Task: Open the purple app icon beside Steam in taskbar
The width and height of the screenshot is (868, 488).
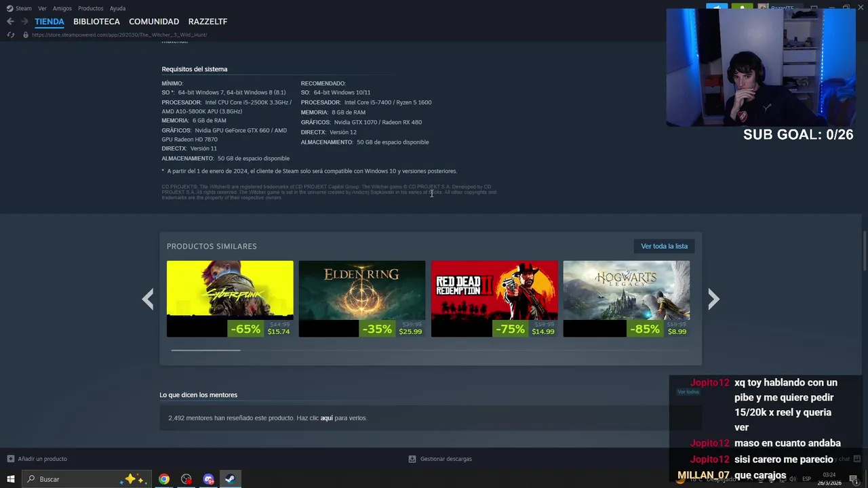Action: click(x=208, y=479)
